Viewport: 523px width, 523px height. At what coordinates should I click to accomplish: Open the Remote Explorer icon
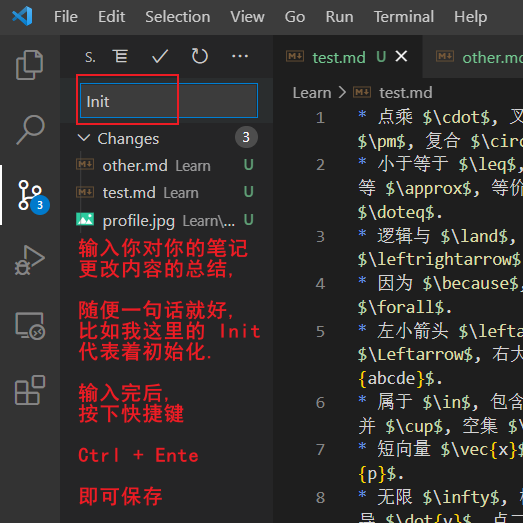(x=30, y=326)
